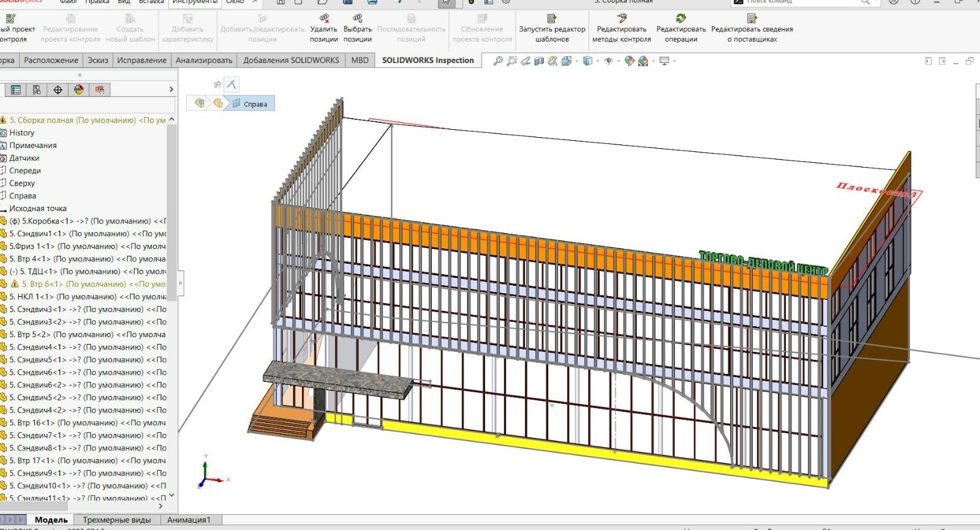
Task: Click the tree horizontal scroll right arrow
Action: tap(161, 506)
